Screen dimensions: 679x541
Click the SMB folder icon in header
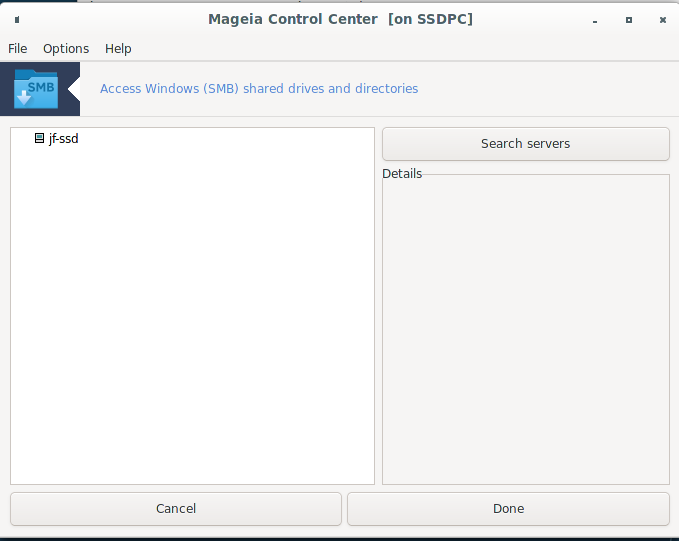pos(36,89)
